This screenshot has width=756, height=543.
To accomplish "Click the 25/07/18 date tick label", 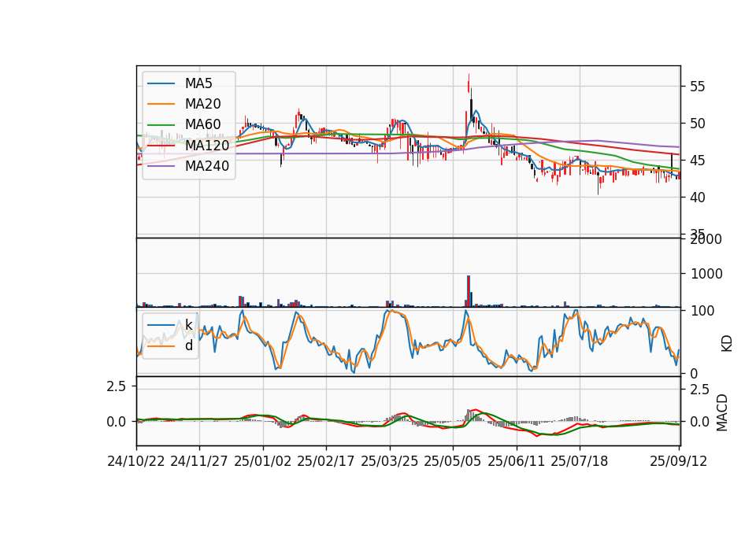I will click(x=580, y=461).
